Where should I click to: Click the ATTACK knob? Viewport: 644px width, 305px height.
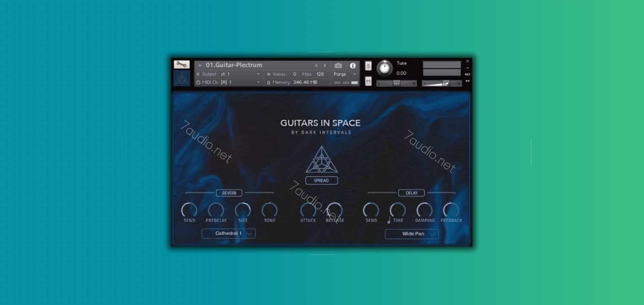click(x=308, y=210)
